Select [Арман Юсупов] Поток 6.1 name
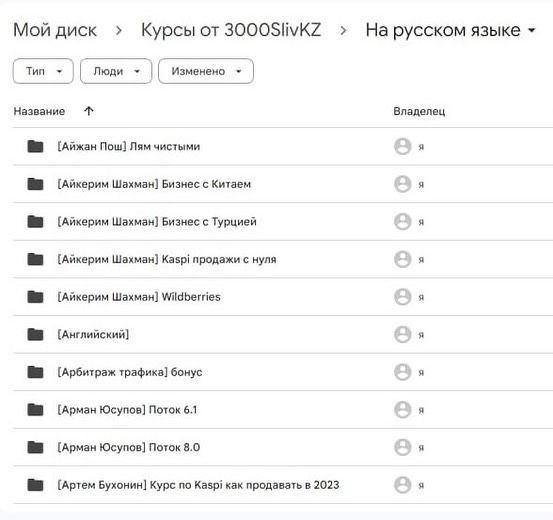Viewport: 553px width, 520px height. pos(127,410)
